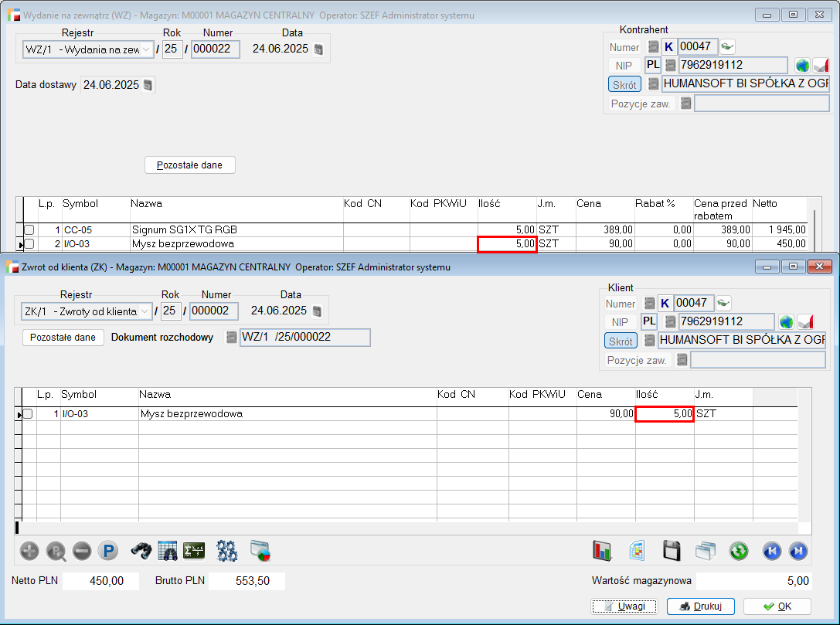Close the Zwrot od klienta window
The height and width of the screenshot is (625, 840).
point(819,267)
